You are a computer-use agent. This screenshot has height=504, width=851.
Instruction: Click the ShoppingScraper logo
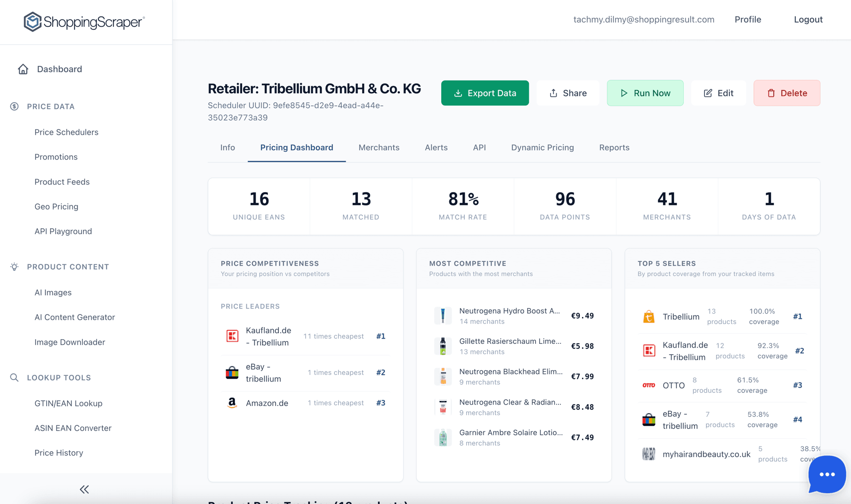[84, 21]
